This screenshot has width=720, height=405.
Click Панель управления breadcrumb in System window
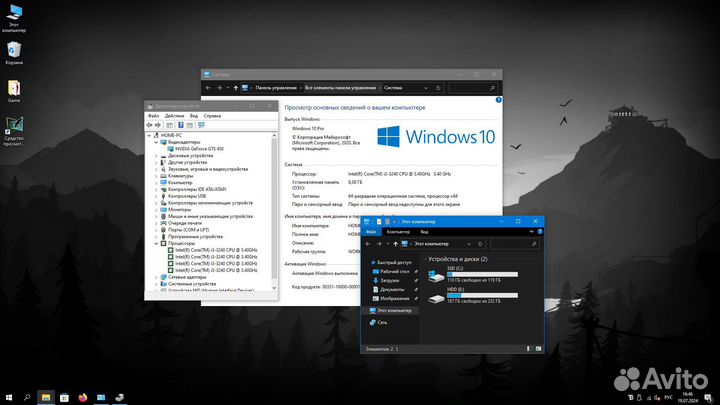point(276,88)
